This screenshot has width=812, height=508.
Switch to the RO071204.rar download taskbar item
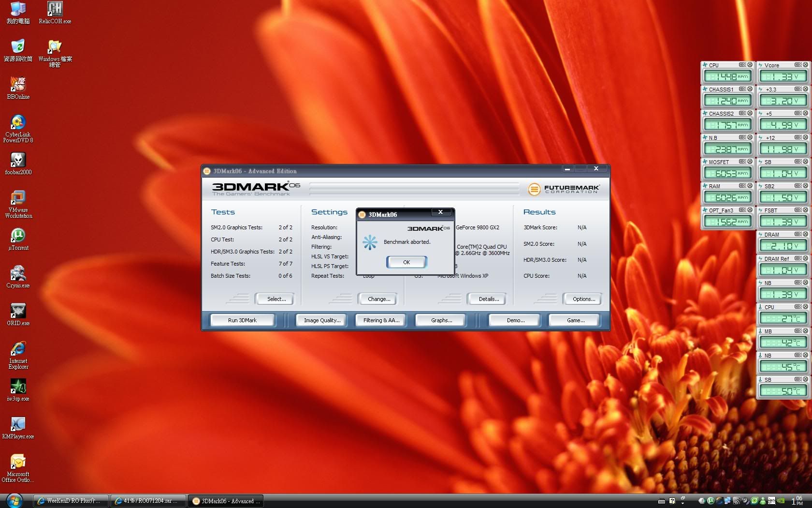[x=148, y=501]
